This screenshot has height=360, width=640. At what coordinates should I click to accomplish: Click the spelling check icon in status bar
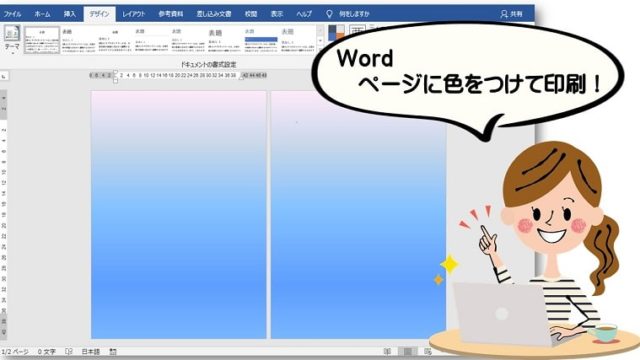click(x=69, y=351)
